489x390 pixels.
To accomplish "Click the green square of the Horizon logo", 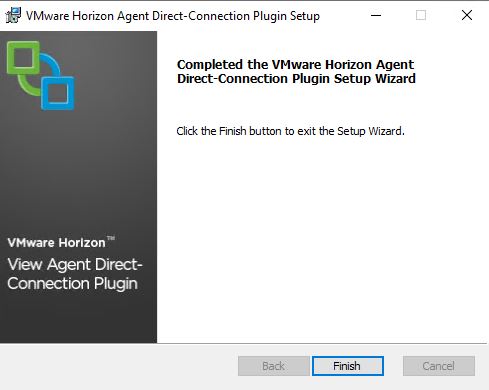I will pyautogui.click(x=23, y=58).
